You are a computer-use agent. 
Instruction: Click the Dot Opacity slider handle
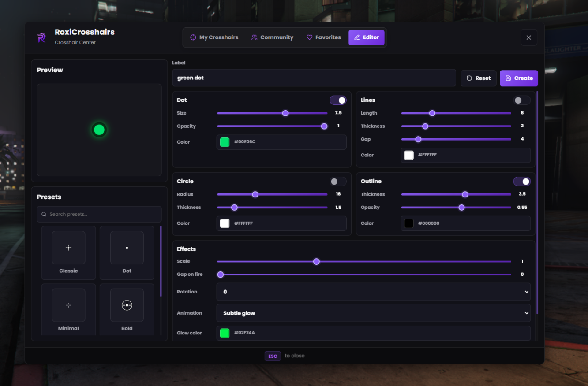[x=324, y=126]
